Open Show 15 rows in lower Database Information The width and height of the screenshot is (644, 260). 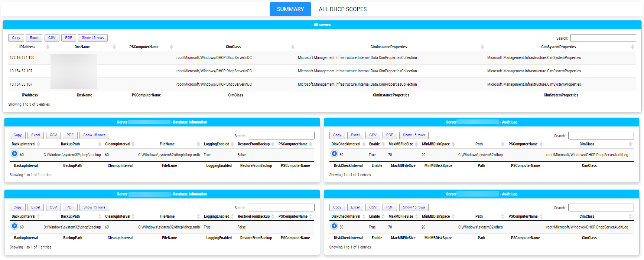point(94,207)
